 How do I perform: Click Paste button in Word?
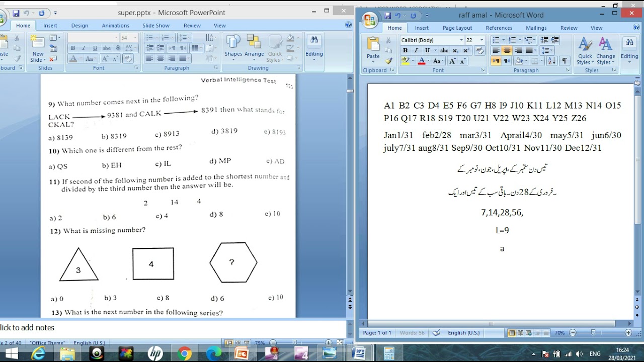click(x=373, y=50)
